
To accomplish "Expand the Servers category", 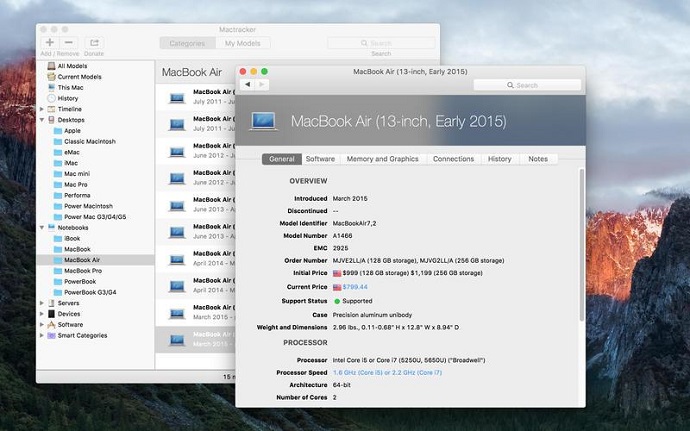I will point(41,303).
